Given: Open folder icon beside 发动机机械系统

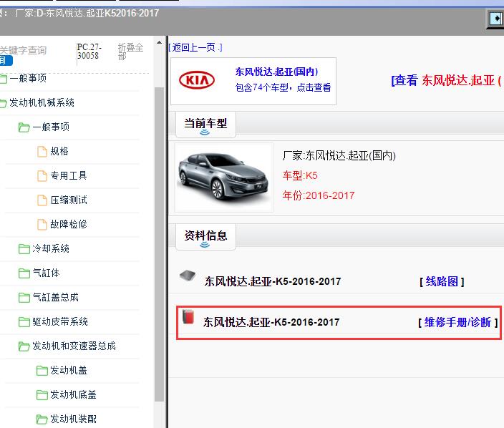Looking at the screenshot, I should click(x=3, y=103).
